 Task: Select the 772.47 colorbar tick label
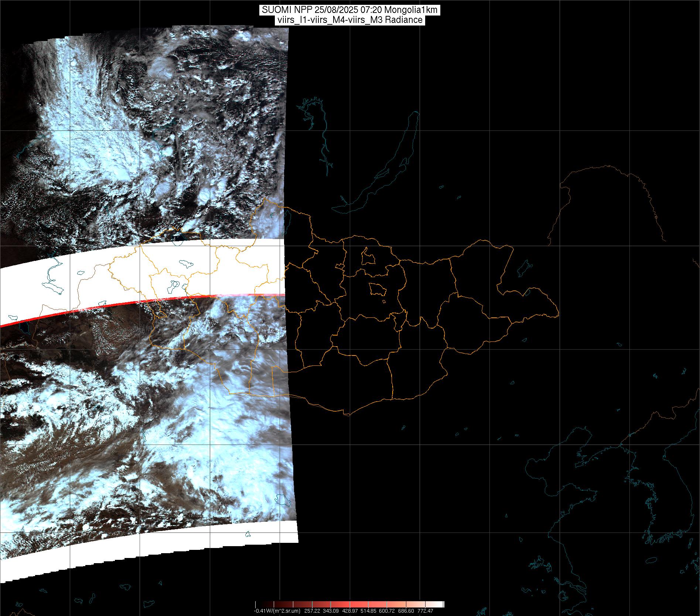tap(425, 611)
